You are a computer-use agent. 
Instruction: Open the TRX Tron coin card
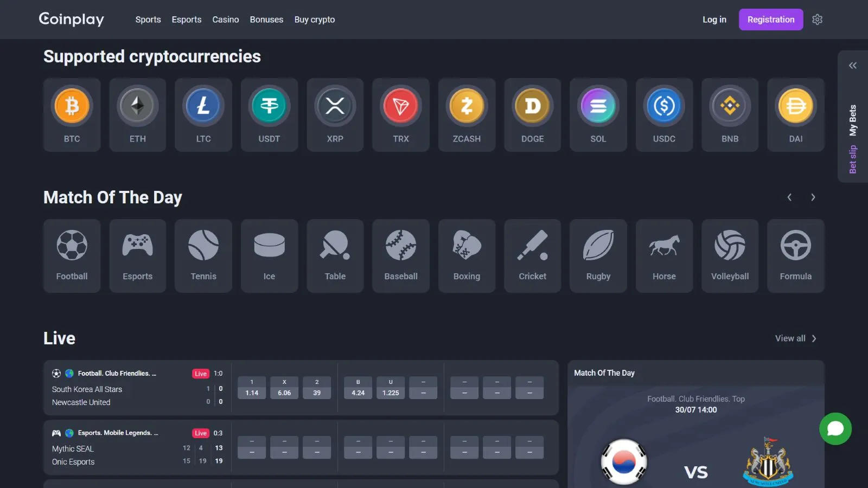pos(401,114)
